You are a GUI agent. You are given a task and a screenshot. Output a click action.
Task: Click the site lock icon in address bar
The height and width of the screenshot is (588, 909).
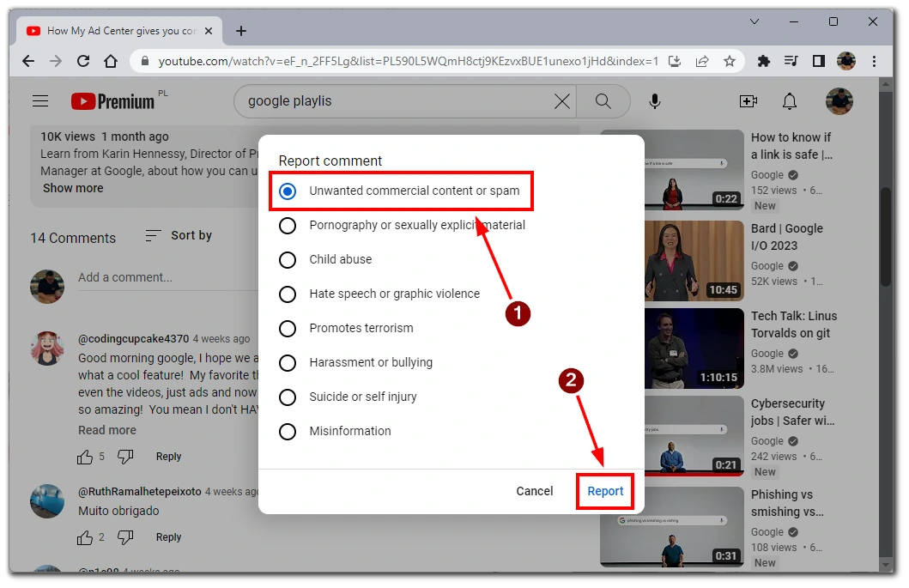pyautogui.click(x=145, y=61)
